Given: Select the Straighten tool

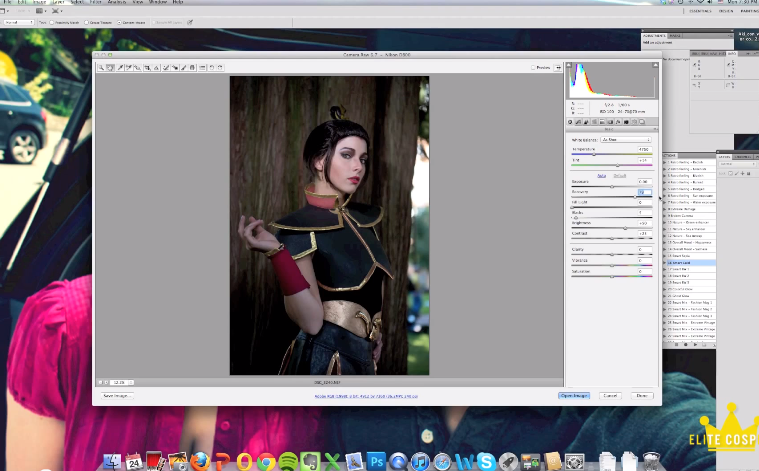Looking at the screenshot, I should [x=156, y=67].
